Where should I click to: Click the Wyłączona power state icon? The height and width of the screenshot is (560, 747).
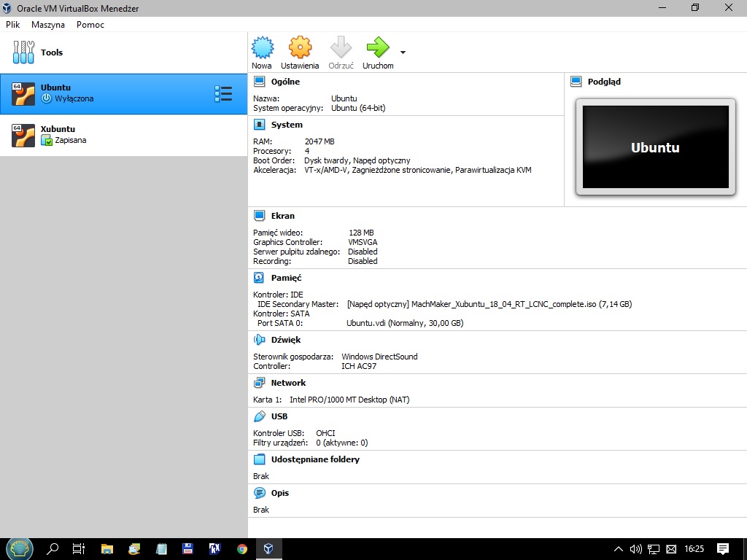[x=46, y=98]
